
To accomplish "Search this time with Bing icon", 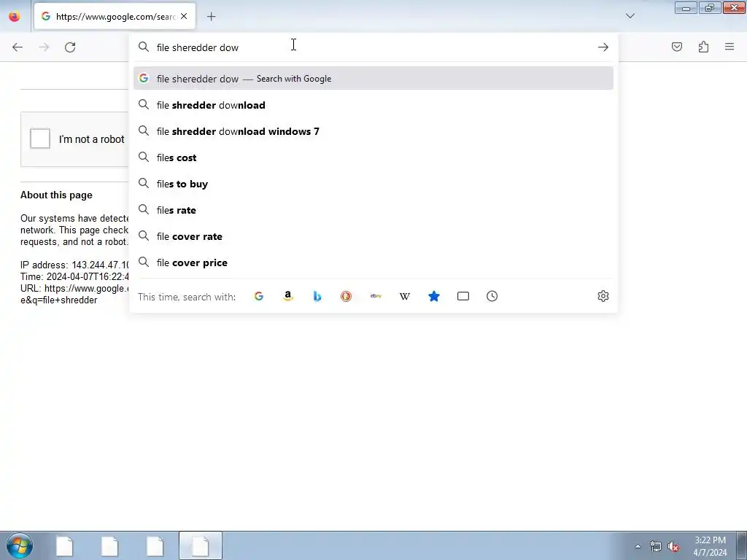I will (x=317, y=296).
